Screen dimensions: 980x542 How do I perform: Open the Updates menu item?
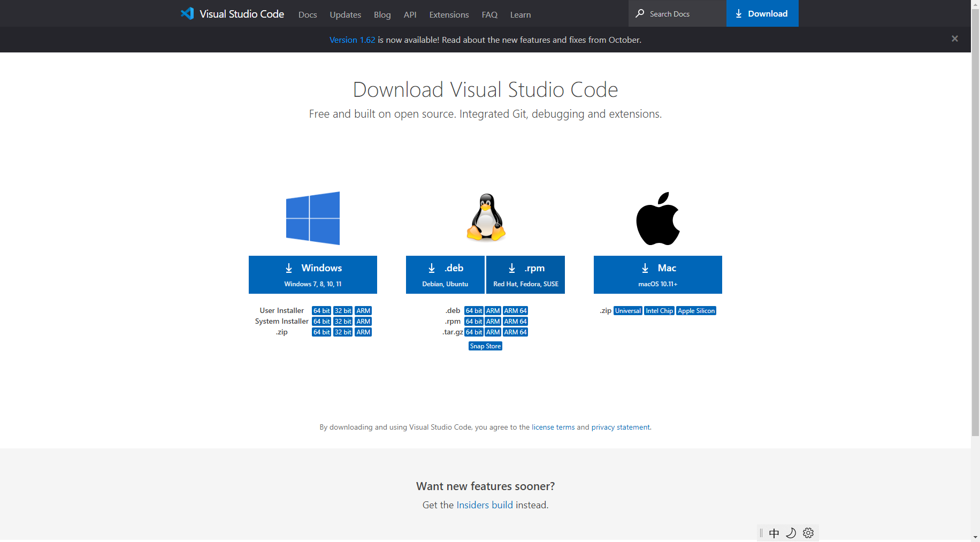click(x=345, y=14)
